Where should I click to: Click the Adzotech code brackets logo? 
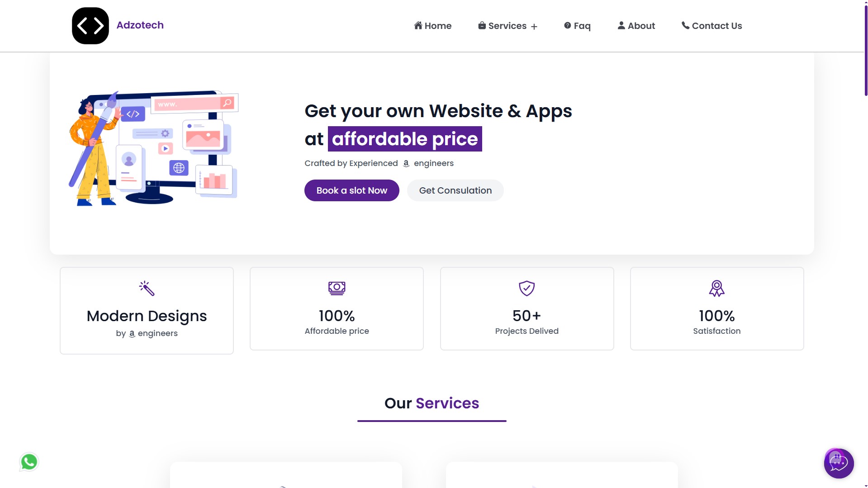(x=90, y=26)
